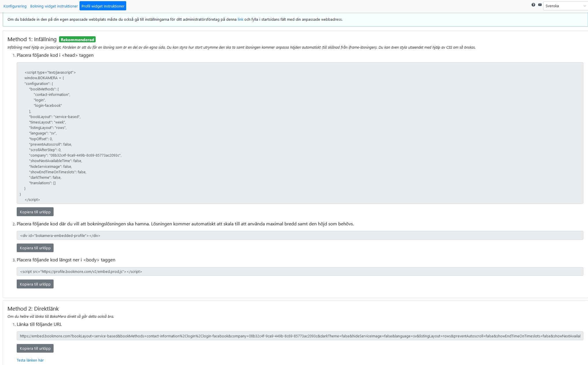
Task: Click the "timesLayout": "week" code line
Action: [48, 122]
